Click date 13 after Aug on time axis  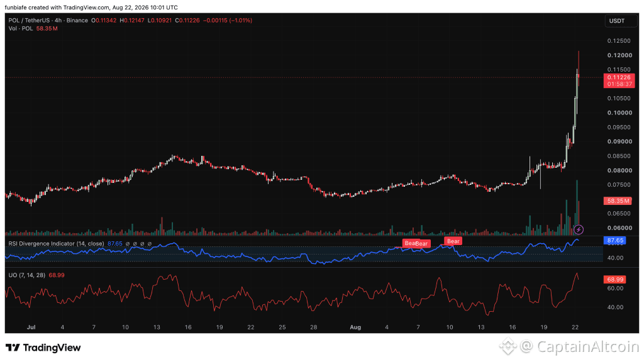[x=481, y=327]
